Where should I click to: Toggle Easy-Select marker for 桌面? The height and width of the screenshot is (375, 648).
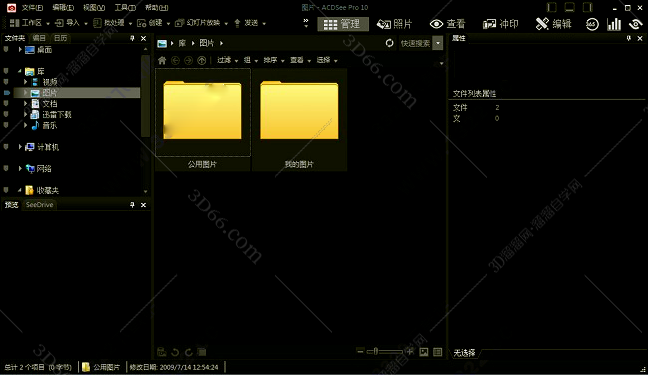[6, 50]
